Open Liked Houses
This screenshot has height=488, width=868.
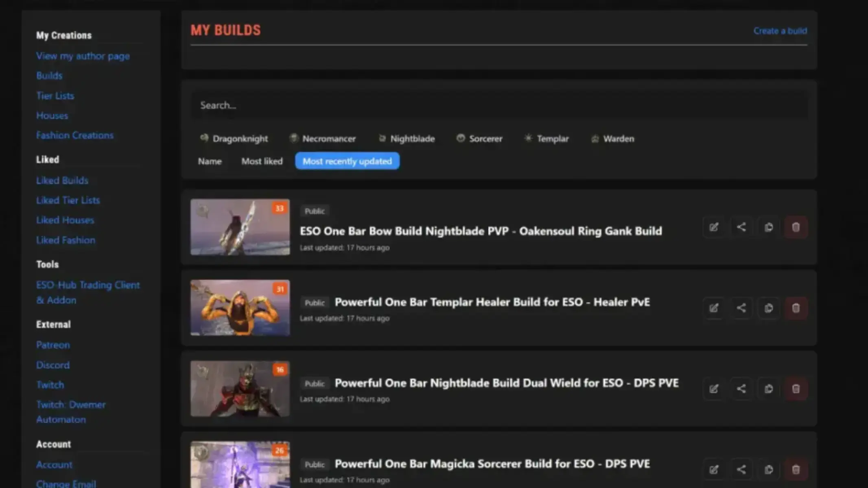[65, 220]
